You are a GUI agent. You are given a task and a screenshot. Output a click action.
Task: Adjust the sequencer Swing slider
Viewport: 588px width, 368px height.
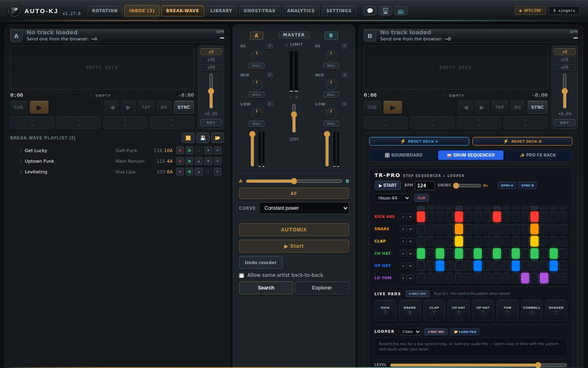pos(468,186)
